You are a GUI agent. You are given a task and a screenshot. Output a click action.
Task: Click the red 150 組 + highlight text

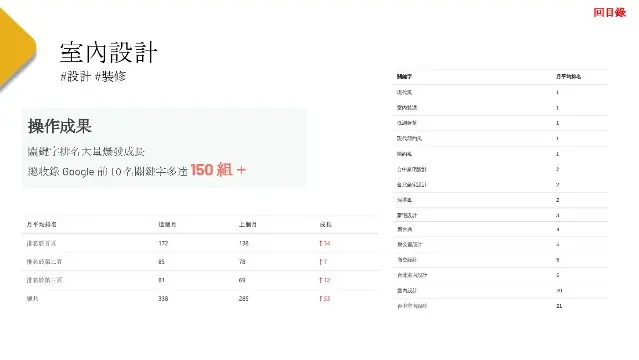coord(218,170)
